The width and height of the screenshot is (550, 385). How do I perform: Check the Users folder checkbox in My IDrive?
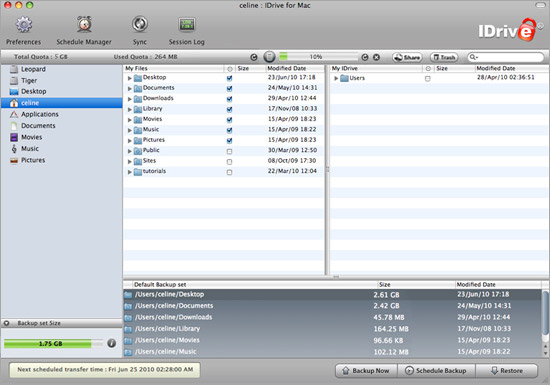tap(428, 79)
